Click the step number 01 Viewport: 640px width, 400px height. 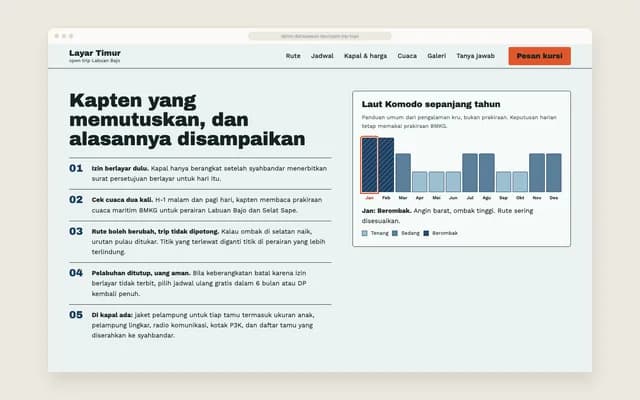pos(76,168)
